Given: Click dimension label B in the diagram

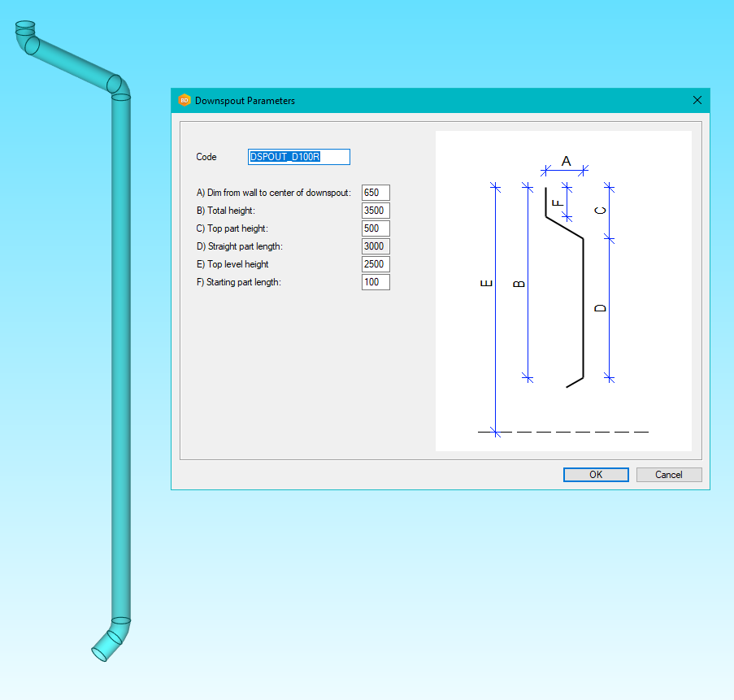Looking at the screenshot, I should pyautogui.click(x=519, y=284).
